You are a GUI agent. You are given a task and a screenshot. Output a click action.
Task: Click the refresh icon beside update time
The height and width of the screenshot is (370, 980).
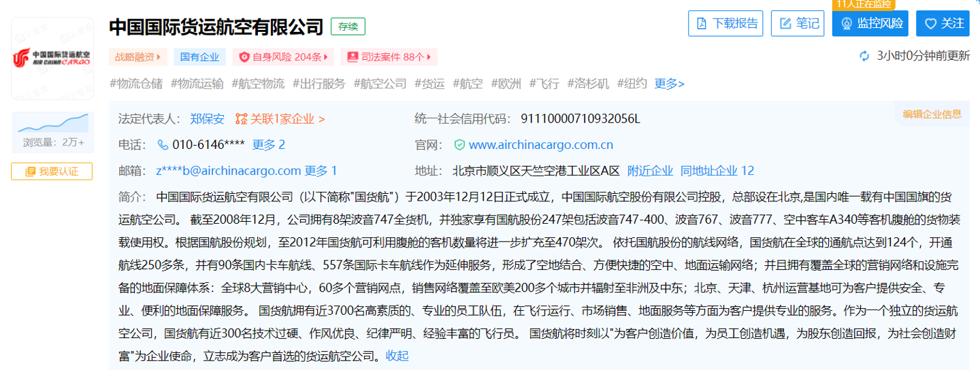click(x=865, y=56)
